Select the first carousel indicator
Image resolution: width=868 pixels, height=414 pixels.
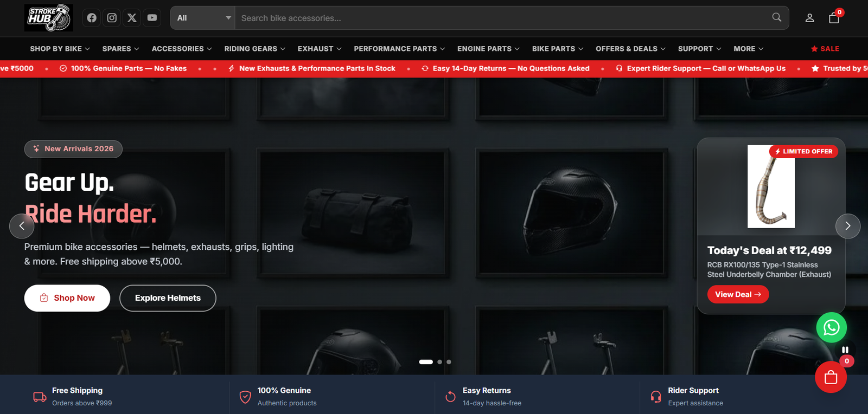[x=426, y=362]
